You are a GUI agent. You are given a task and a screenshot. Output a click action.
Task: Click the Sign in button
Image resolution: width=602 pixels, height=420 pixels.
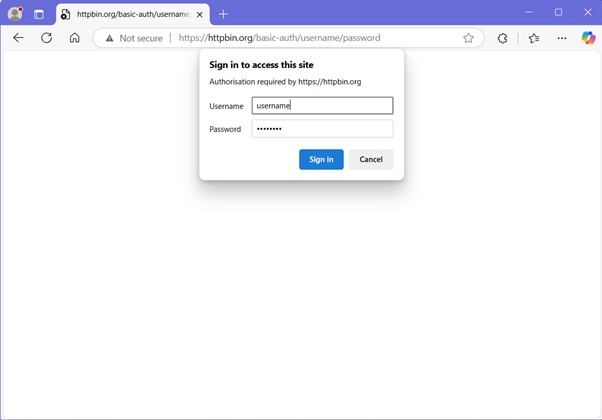click(321, 159)
